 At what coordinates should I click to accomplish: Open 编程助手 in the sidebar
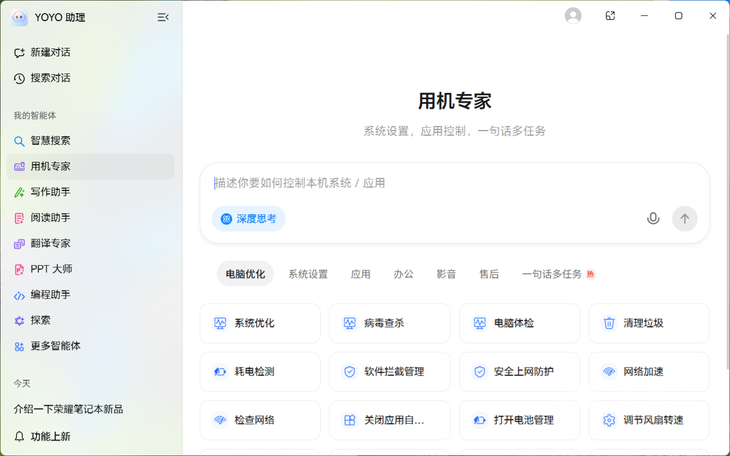[50, 295]
